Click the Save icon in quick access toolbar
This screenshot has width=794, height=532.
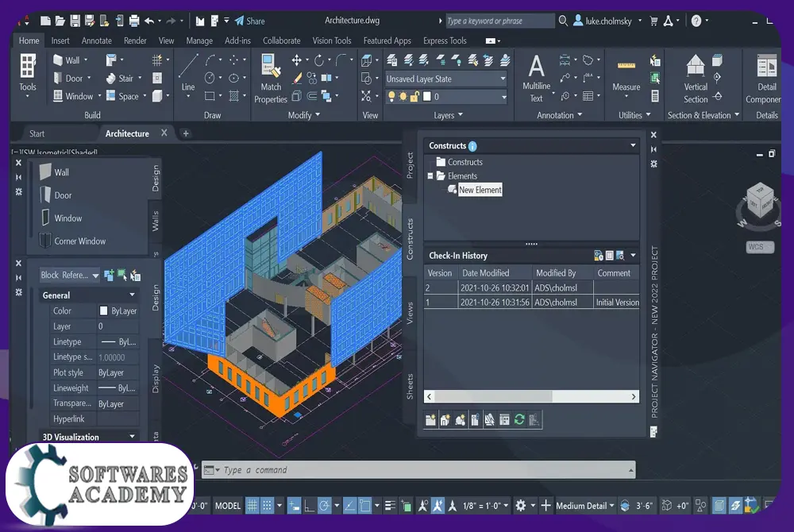tap(75, 21)
